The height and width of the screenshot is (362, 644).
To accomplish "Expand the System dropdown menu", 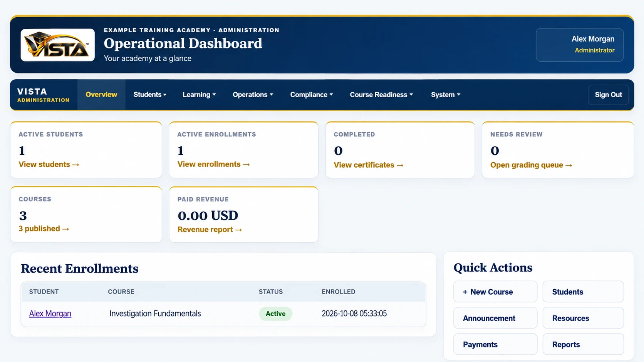I will (446, 95).
